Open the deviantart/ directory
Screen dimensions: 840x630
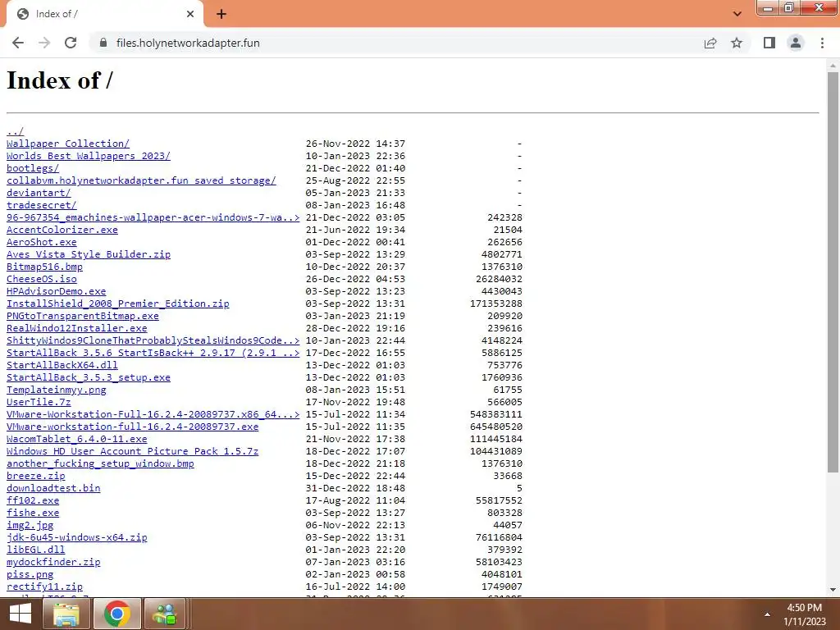pyautogui.click(x=39, y=193)
